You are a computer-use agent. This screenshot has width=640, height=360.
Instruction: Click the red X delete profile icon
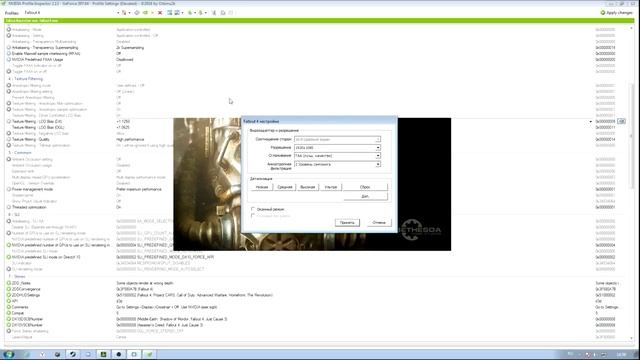[160, 13]
